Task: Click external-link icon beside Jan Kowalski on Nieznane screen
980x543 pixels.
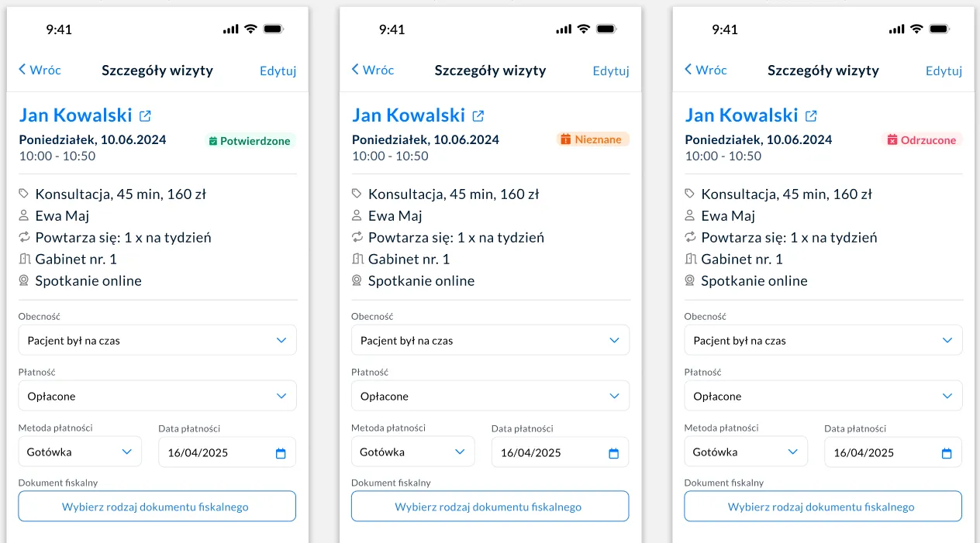Action: pyautogui.click(x=478, y=116)
